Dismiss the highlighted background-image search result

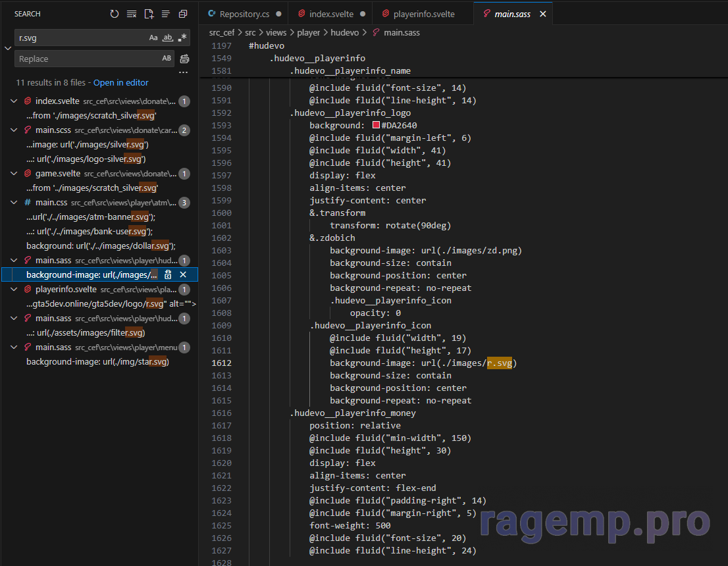(x=184, y=274)
